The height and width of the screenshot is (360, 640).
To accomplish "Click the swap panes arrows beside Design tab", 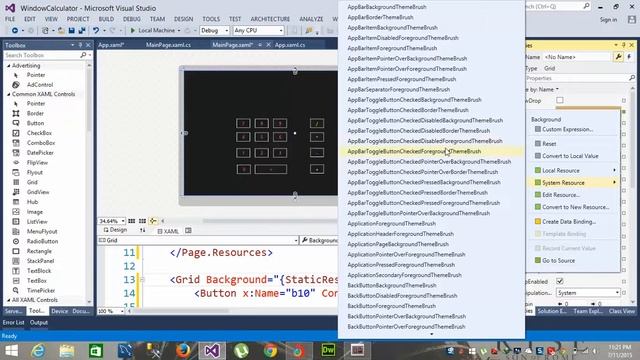I will click(x=142, y=231).
